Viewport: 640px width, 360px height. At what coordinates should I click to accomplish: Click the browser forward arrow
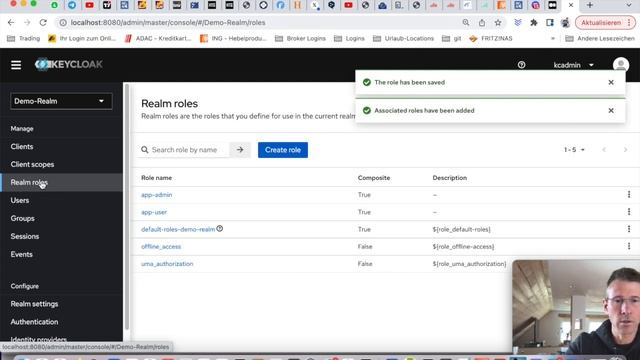[x=27, y=22]
